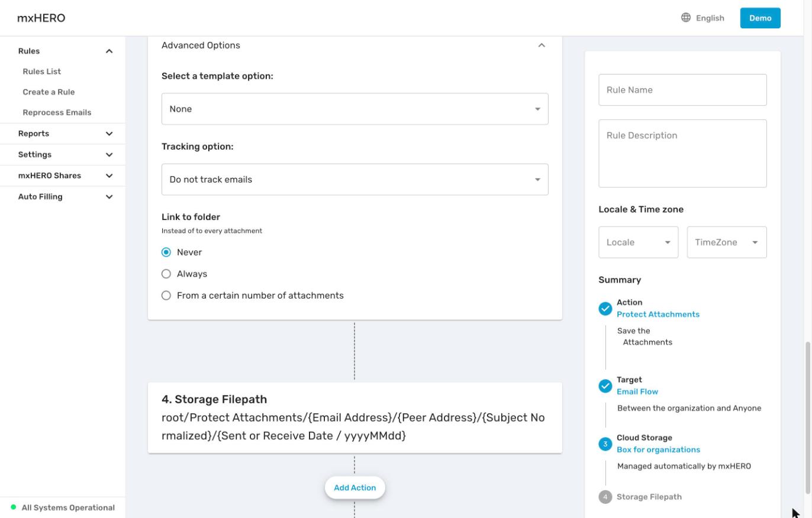Click the Rule Name input field
Screen dimensions: 812x518
(x=682, y=90)
